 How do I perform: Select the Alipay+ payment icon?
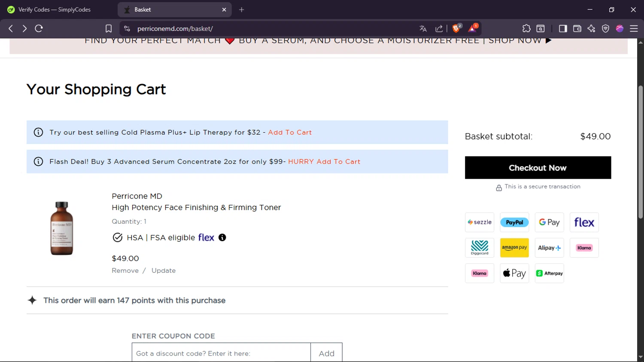click(549, 248)
